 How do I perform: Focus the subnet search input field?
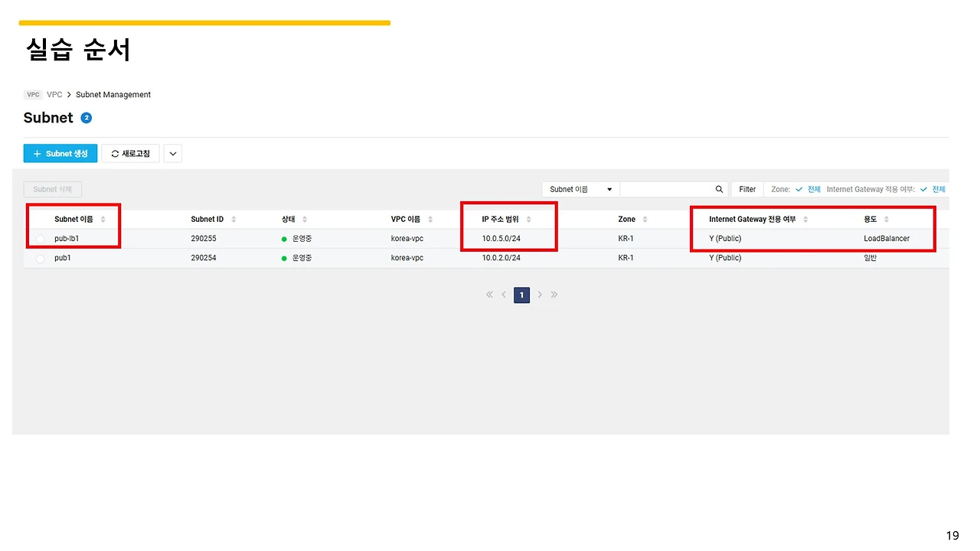666,189
